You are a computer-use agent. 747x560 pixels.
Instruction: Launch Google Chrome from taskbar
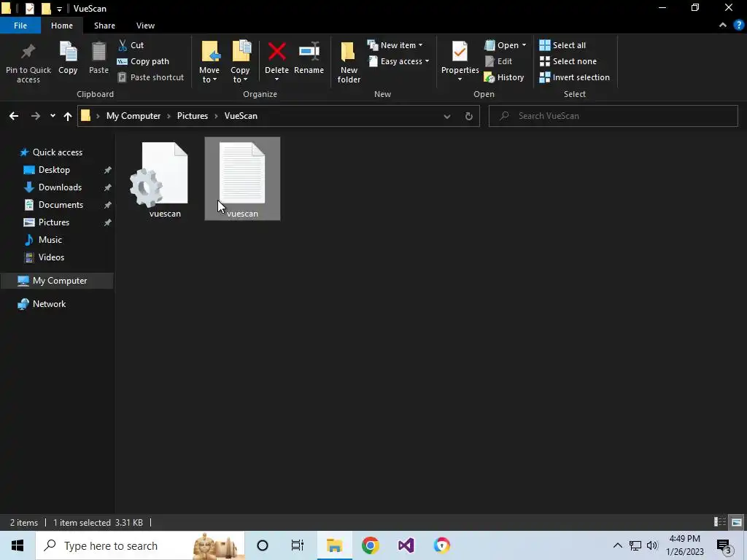(370, 545)
